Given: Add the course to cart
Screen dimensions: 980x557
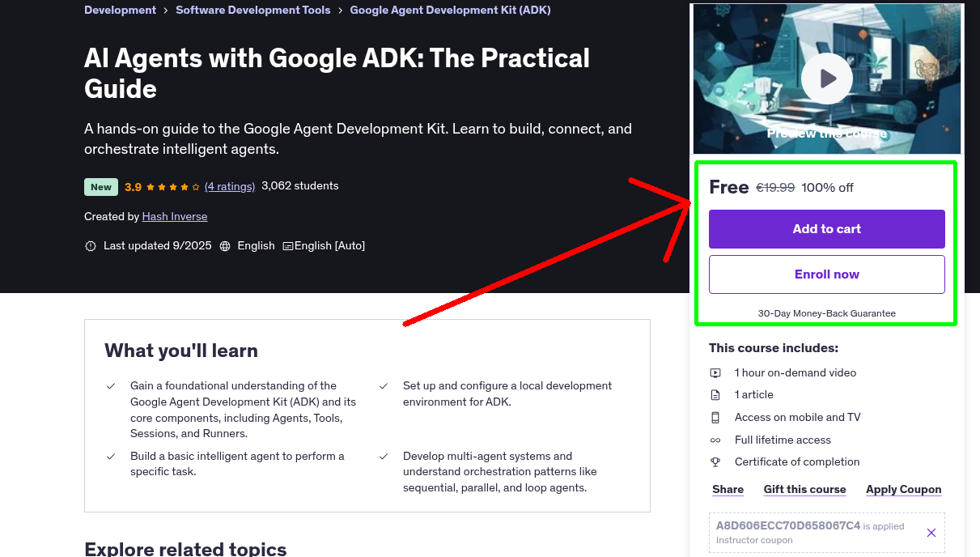Looking at the screenshot, I should click(826, 229).
